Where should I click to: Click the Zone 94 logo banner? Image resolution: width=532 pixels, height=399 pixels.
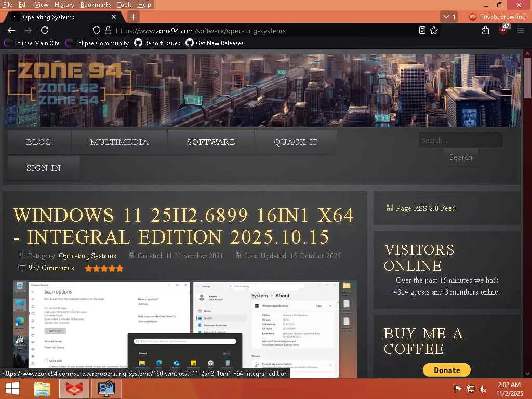pyautogui.click(x=70, y=83)
